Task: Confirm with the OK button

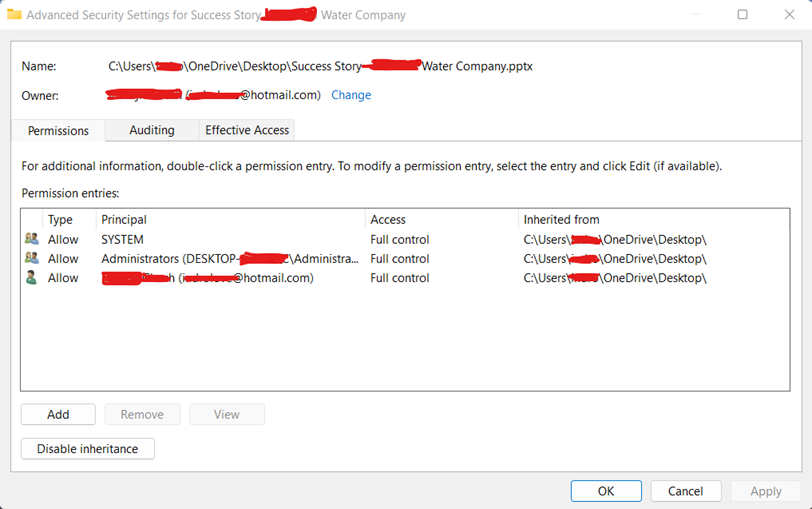Action: [x=606, y=491]
